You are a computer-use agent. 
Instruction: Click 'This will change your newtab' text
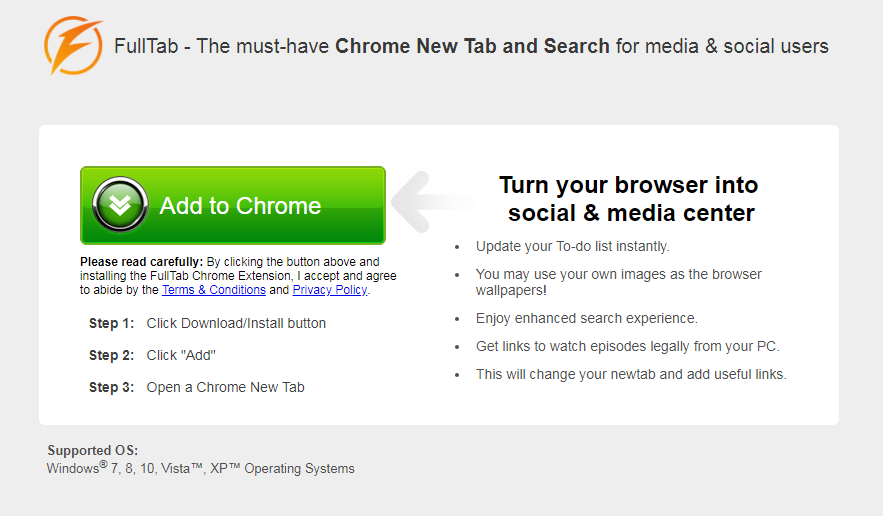631,374
